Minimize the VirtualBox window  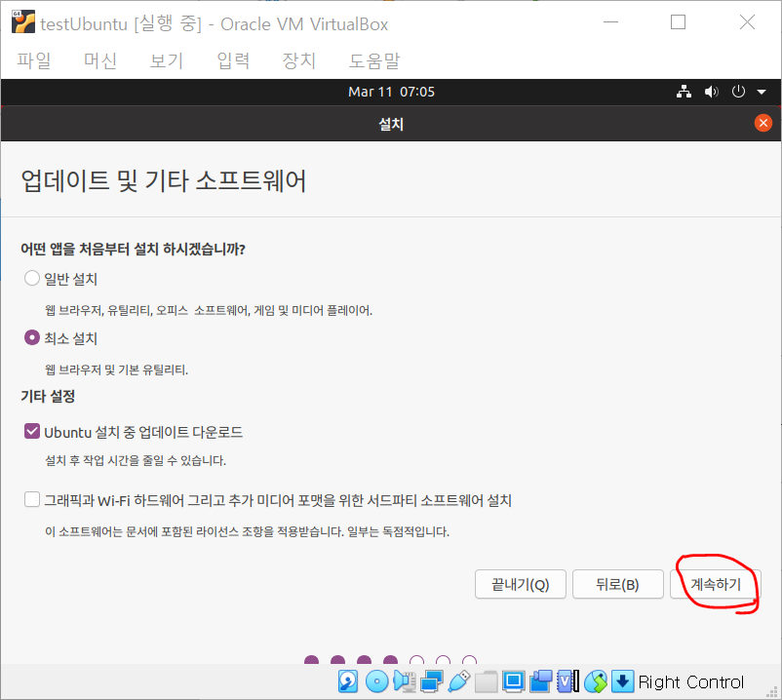coord(610,22)
